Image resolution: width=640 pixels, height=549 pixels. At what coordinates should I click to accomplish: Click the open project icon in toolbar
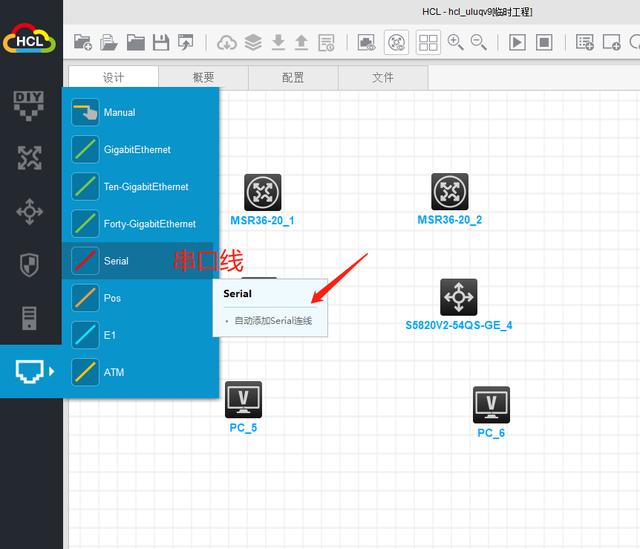pyautogui.click(x=109, y=42)
